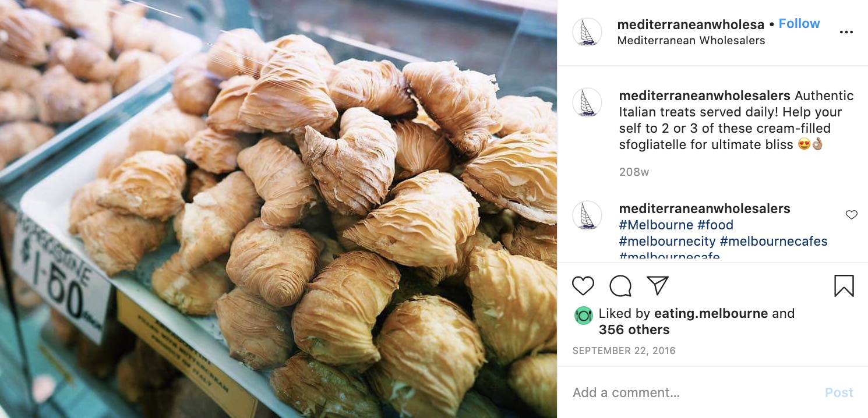Open the three-dot more options menu
The image size is (868, 418).
[846, 32]
